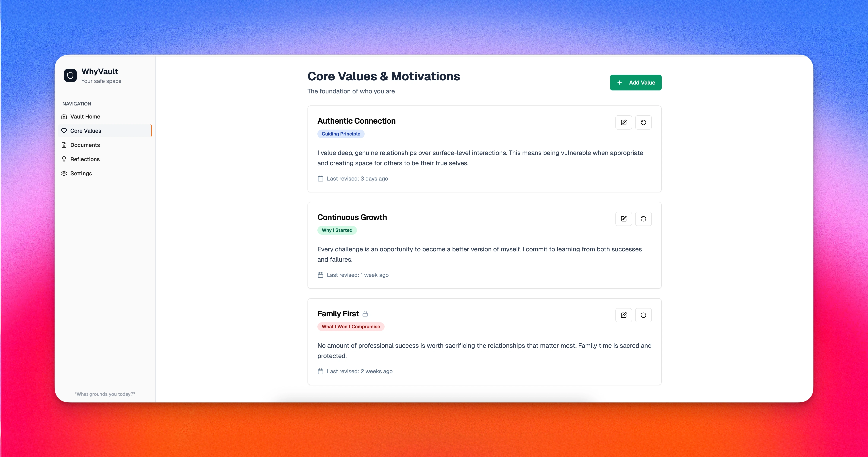Viewport: 868px width, 457px height.
Task: Click the Authentic Connection heading
Action: [x=356, y=121]
